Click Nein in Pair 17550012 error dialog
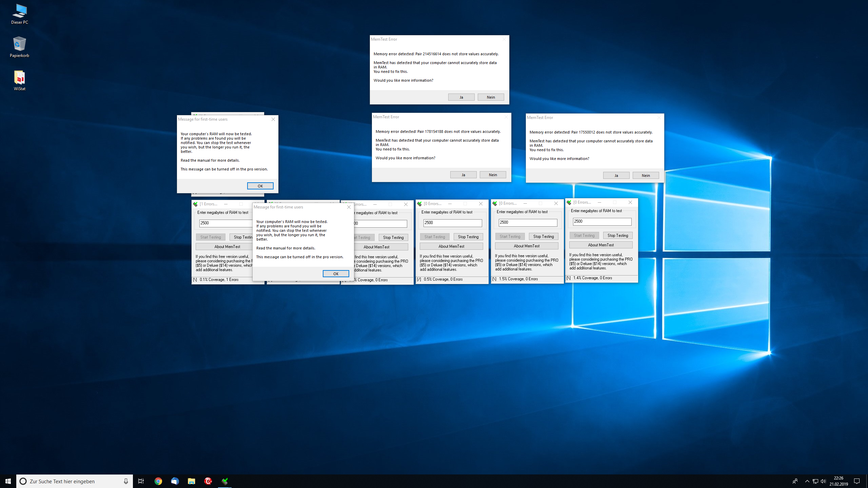 (646, 176)
